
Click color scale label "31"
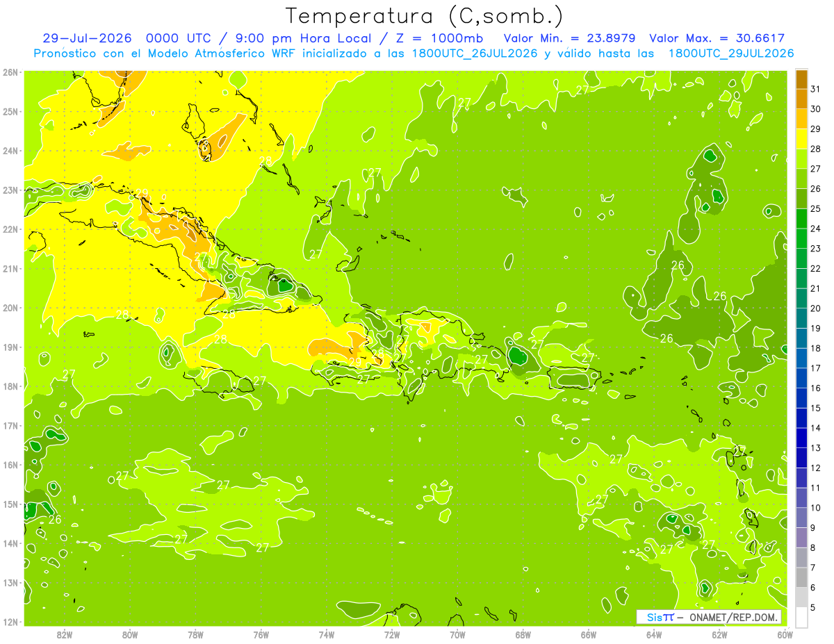(815, 89)
